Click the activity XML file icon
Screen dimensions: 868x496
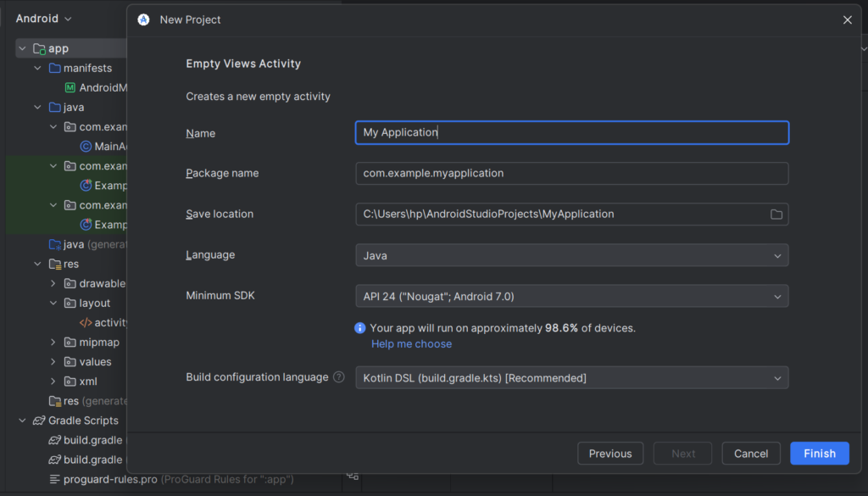(86, 323)
